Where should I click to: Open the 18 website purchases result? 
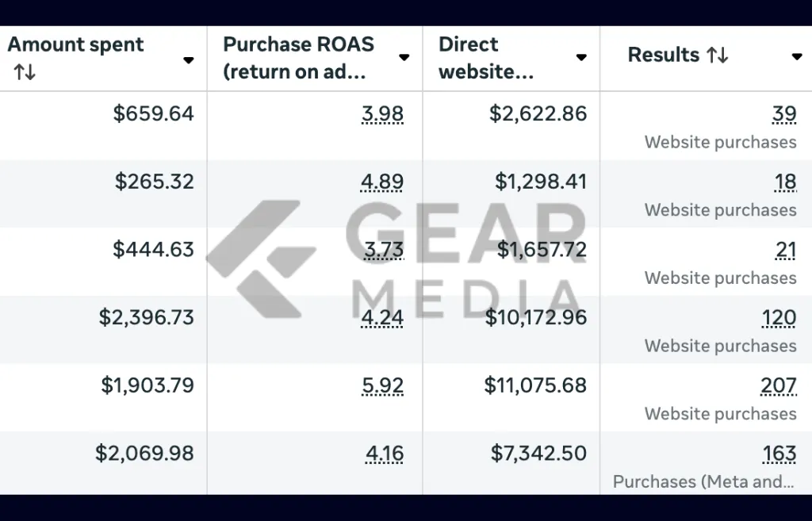tap(786, 182)
